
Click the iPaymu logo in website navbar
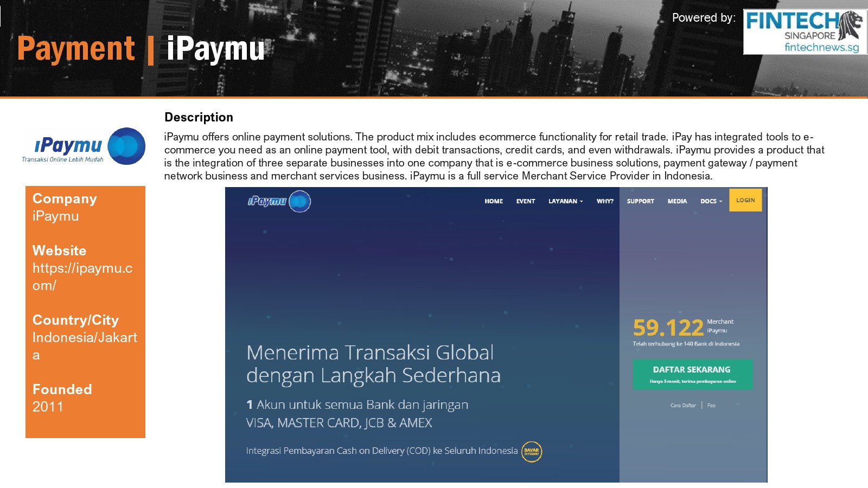[279, 201]
